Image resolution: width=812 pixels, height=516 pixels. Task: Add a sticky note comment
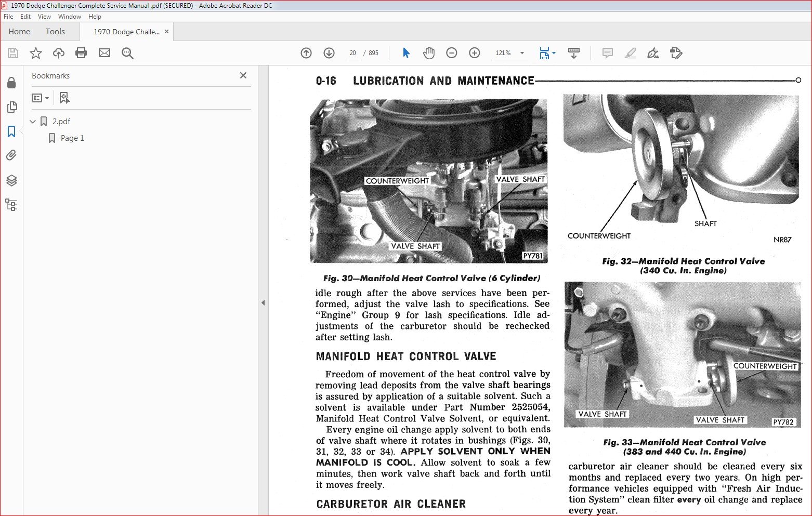click(x=607, y=53)
